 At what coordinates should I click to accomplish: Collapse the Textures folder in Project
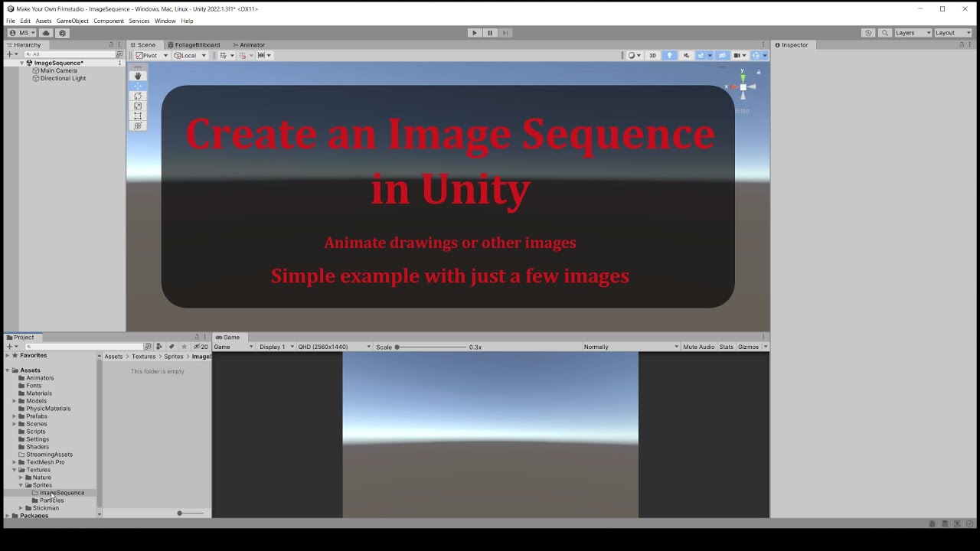click(15, 470)
